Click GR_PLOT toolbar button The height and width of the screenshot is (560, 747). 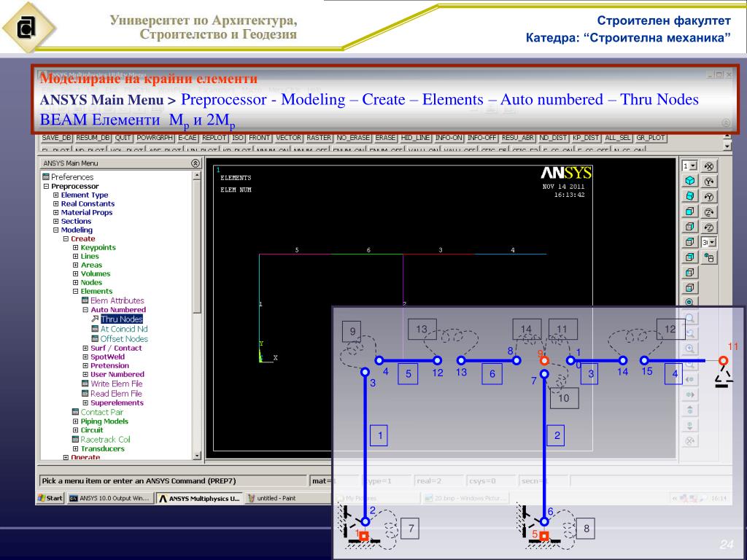650,138
